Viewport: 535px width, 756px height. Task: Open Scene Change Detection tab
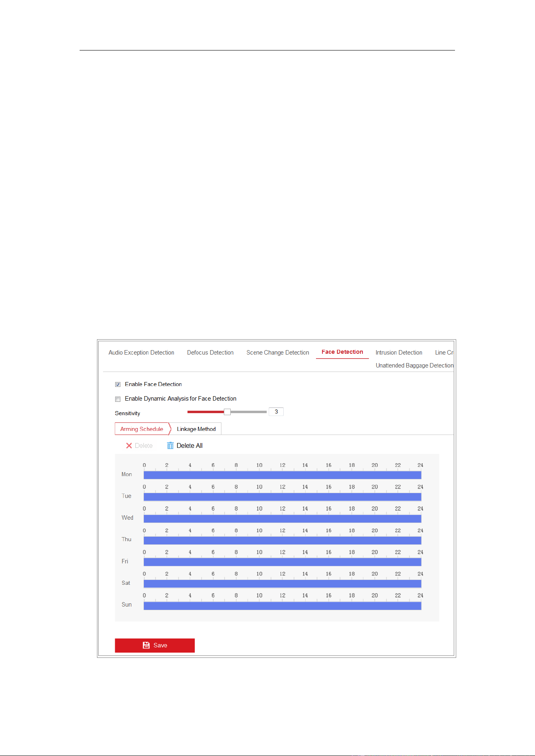(278, 353)
